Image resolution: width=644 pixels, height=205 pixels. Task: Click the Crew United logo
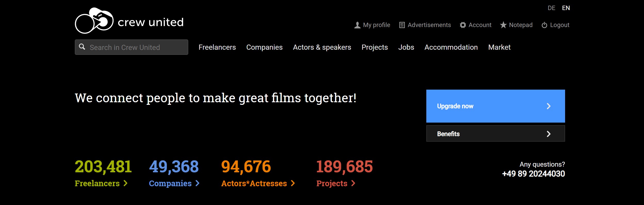click(x=129, y=21)
